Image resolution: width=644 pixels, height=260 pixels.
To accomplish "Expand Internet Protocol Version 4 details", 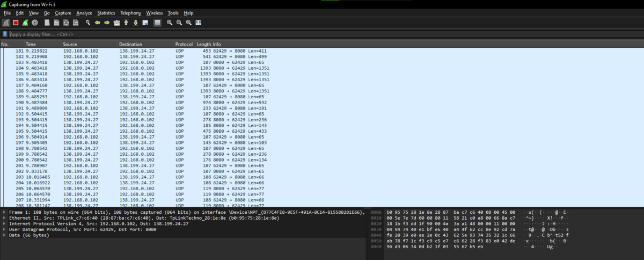I will point(5,223).
